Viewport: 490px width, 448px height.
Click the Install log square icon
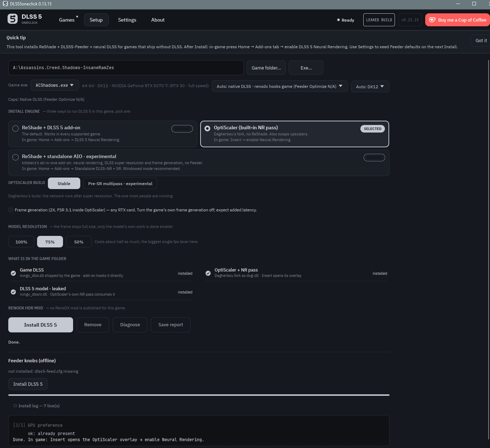click(15, 406)
